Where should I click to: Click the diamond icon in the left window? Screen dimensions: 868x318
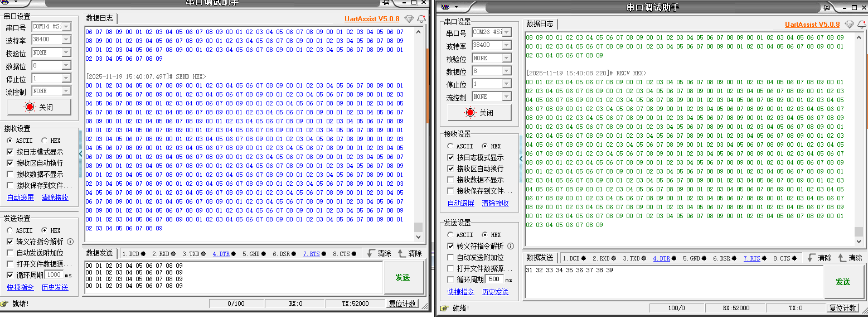pos(409,19)
